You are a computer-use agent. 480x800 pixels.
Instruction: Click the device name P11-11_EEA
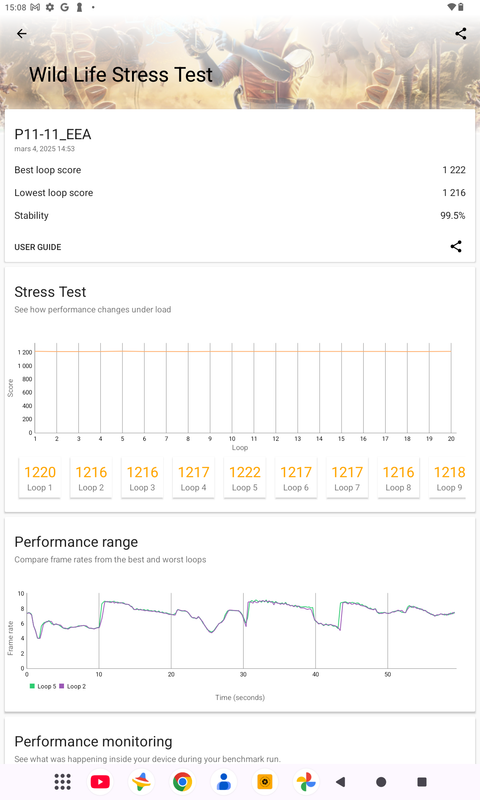[x=53, y=134]
